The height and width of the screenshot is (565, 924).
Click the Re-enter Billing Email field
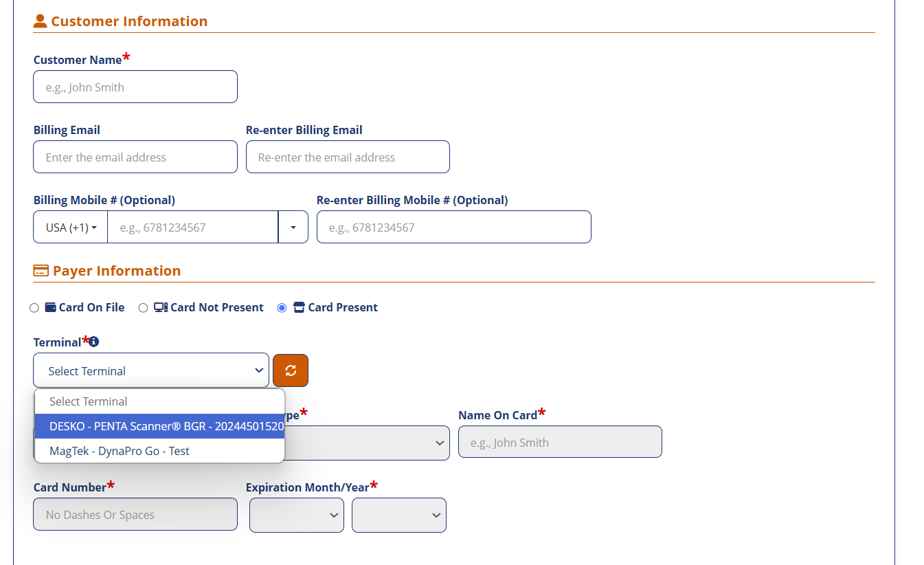(x=348, y=157)
